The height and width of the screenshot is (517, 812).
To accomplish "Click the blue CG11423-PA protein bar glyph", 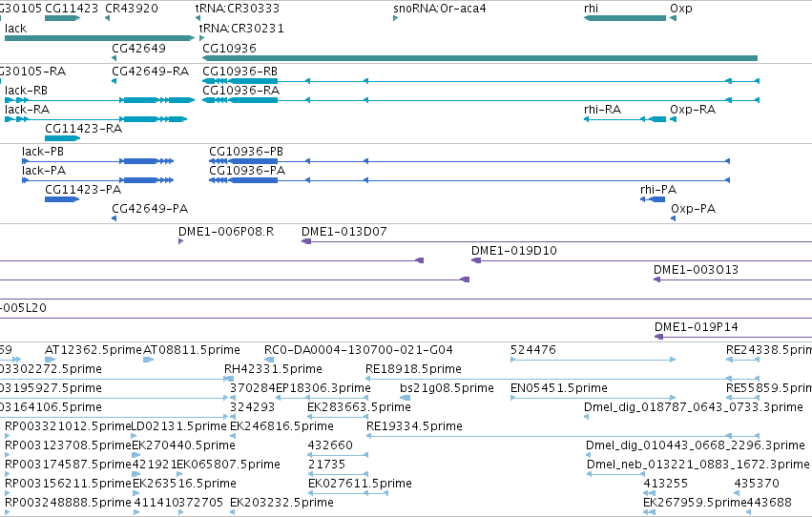I will (62, 199).
